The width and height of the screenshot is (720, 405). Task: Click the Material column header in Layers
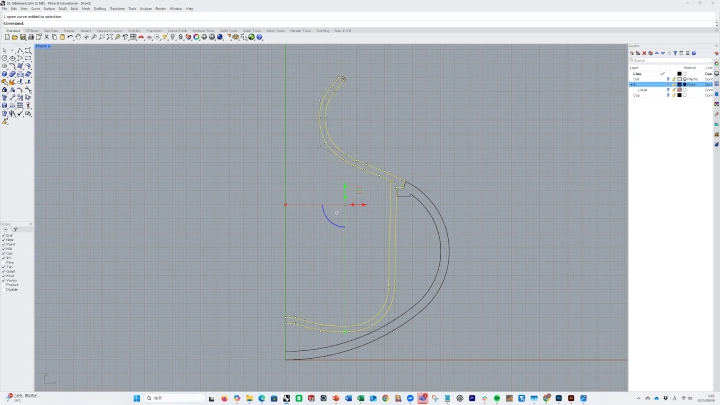(690, 68)
